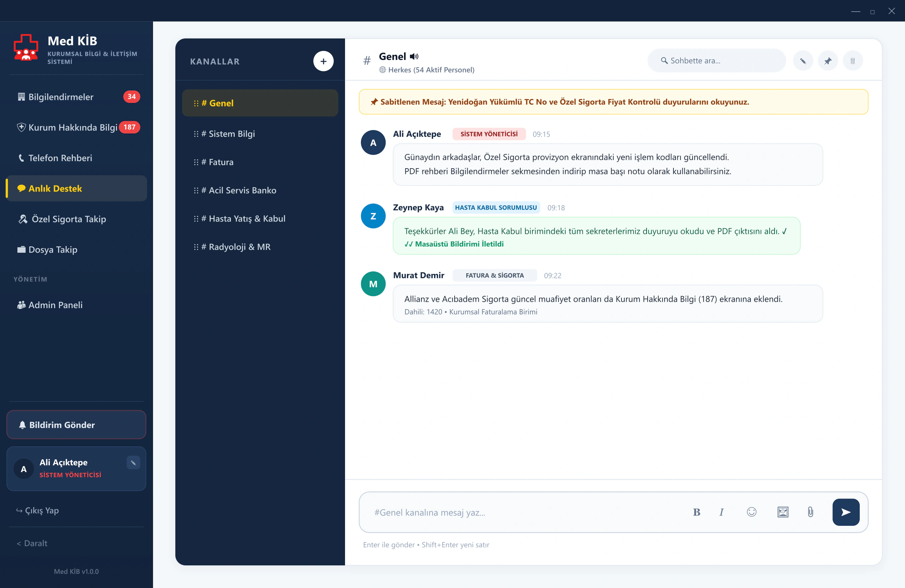Open Özel Sigorta Takip
Screen dimensions: 905x588
pos(76,219)
